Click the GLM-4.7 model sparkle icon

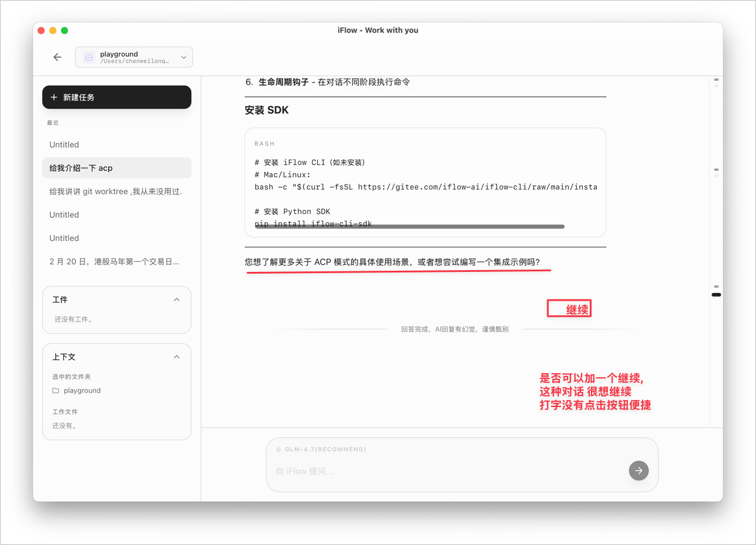279,450
